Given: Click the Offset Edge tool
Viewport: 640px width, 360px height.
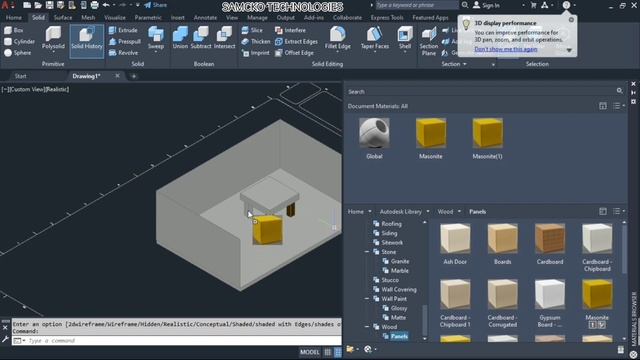Looking at the screenshot, I should (294, 53).
